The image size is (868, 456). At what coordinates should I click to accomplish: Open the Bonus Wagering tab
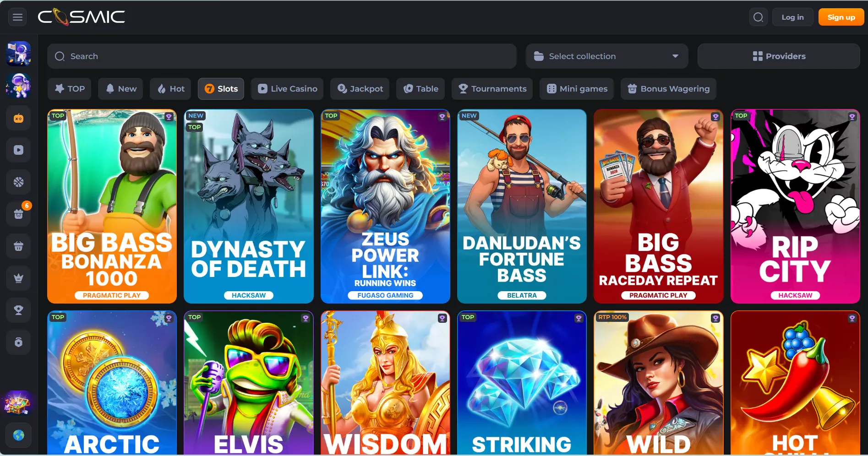click(669, 89)
